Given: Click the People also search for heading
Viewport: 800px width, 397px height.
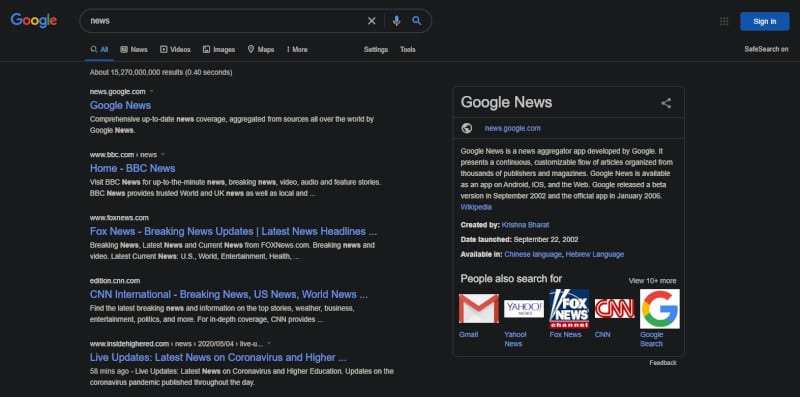Looking at the screenshot, I should point(511,279).
